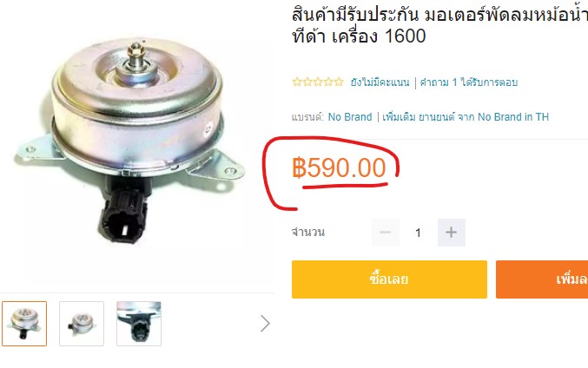Click the main motor product image
The image size is (588, 368).
[129, 141]
